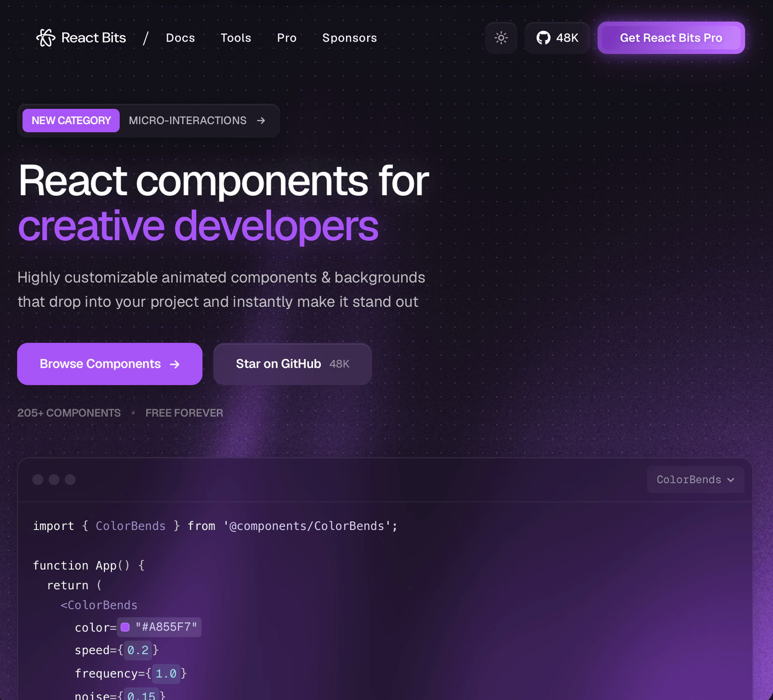Click the React Bits home wordmark
The width and height of the screenshot is (773, 700).
(x=93, y=38)
